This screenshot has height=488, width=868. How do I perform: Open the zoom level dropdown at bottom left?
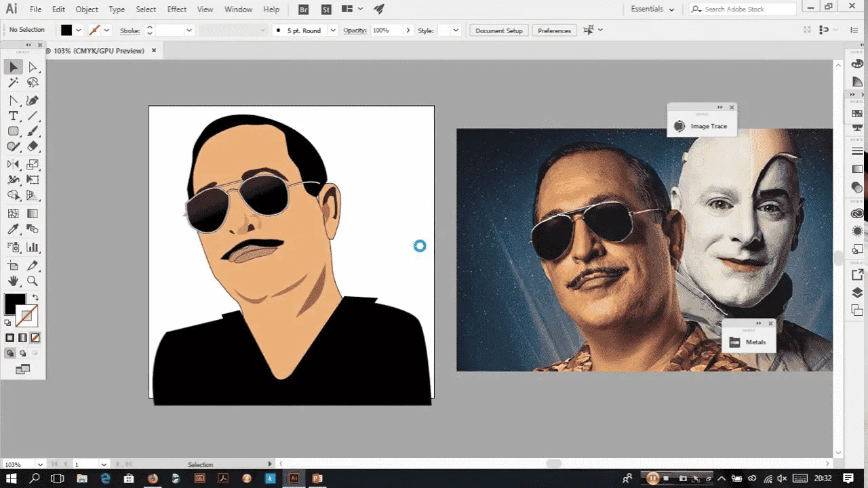(x=41, y=464)
